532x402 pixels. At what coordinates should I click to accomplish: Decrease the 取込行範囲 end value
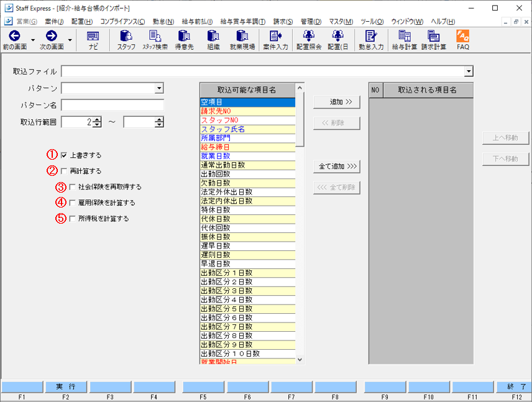click(159, 124)
